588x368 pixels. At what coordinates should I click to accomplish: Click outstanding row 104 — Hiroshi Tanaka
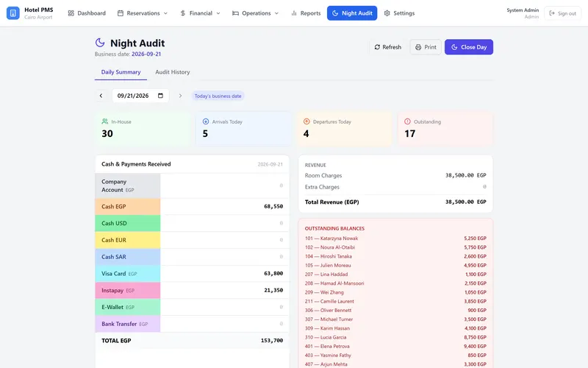point(395,256)
